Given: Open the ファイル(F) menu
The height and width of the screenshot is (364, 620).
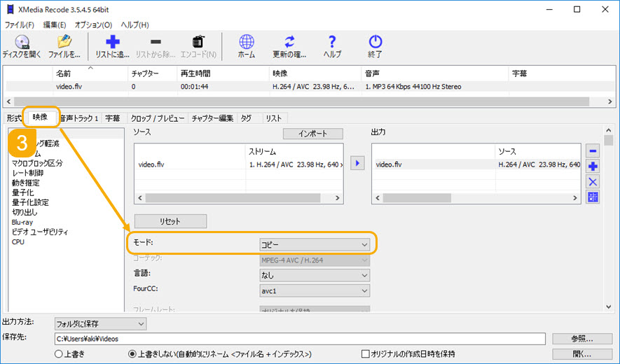Looking at the screenshot, I should (20, 24).
